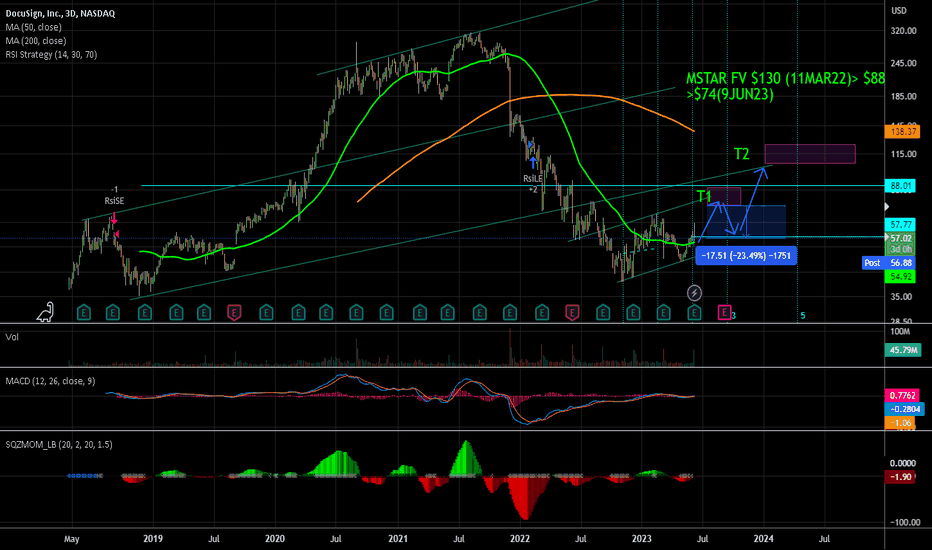932x550 pixels.
Task: Click the lightning bolt event icon
Action: (694, 293)
